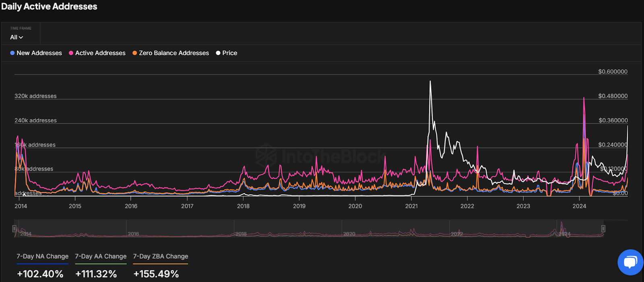
Task: Select the 7-Day NA Change tab
Action: (42, 257)
